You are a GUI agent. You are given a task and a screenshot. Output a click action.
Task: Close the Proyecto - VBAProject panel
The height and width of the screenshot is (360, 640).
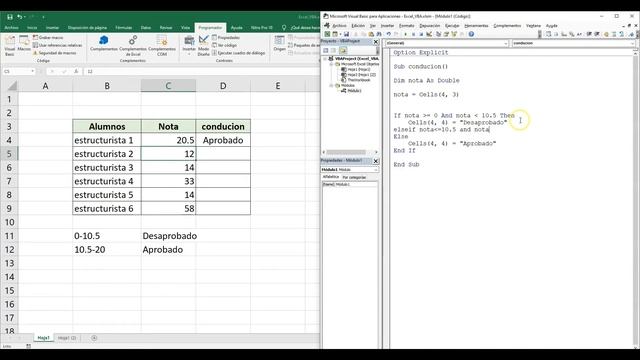pyautogui.click(x=376, y=42)
